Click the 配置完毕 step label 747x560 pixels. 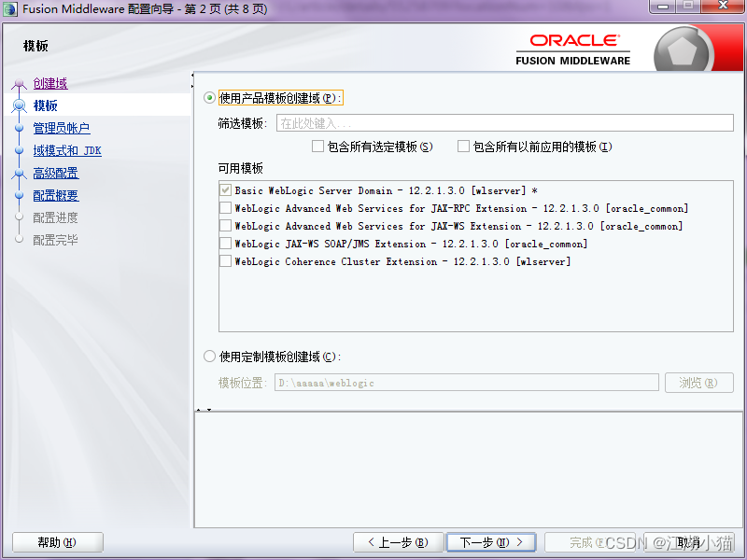pyautogui.click(x=55, y=240)
